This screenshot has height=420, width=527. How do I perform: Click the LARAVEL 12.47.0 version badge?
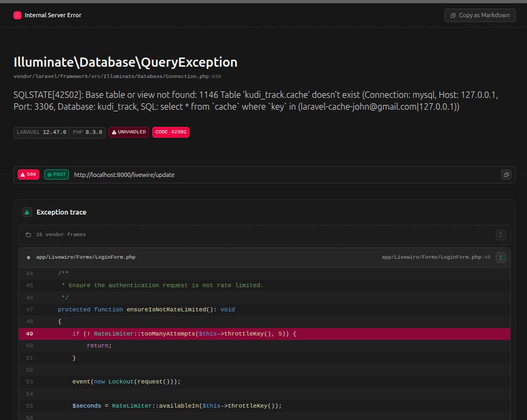click(41, 132)
